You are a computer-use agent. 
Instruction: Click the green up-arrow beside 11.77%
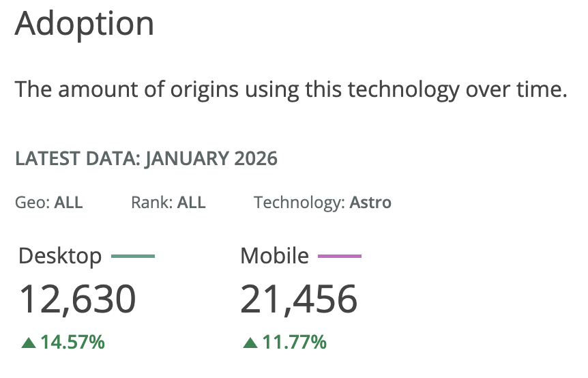tap(250, 343)
